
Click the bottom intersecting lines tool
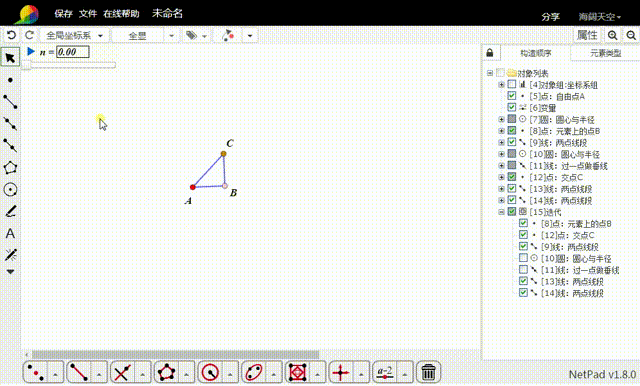(x=122, y=372)
